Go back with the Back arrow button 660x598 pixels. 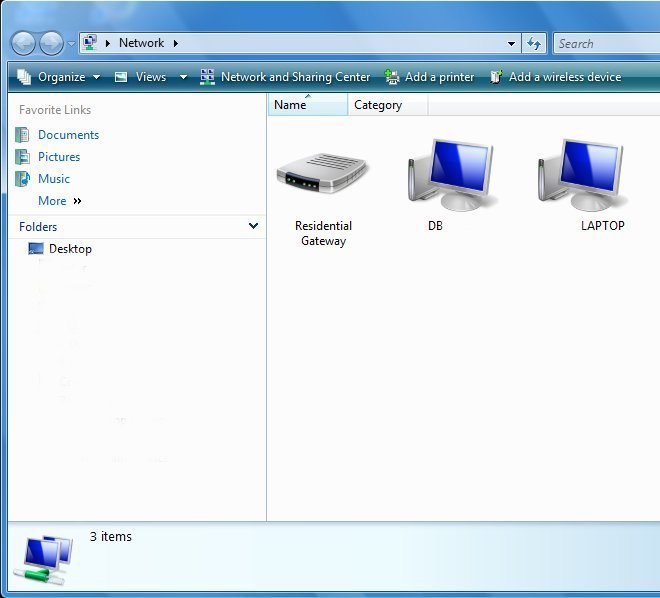point(23,43)
